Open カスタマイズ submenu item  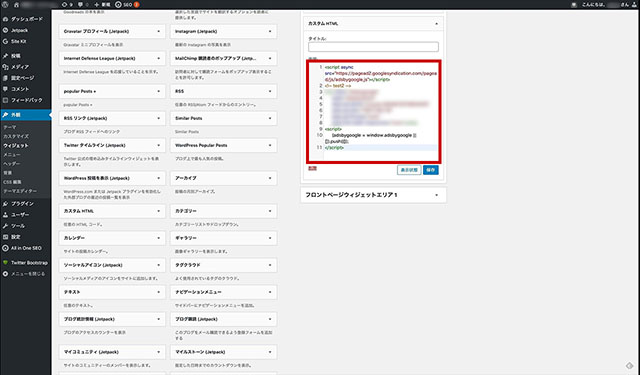pos(16,136)
